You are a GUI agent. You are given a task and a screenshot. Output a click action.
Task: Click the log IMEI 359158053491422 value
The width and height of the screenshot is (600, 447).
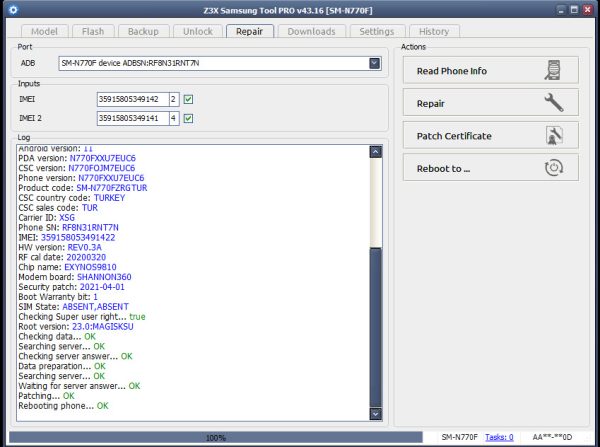point(78,238)
